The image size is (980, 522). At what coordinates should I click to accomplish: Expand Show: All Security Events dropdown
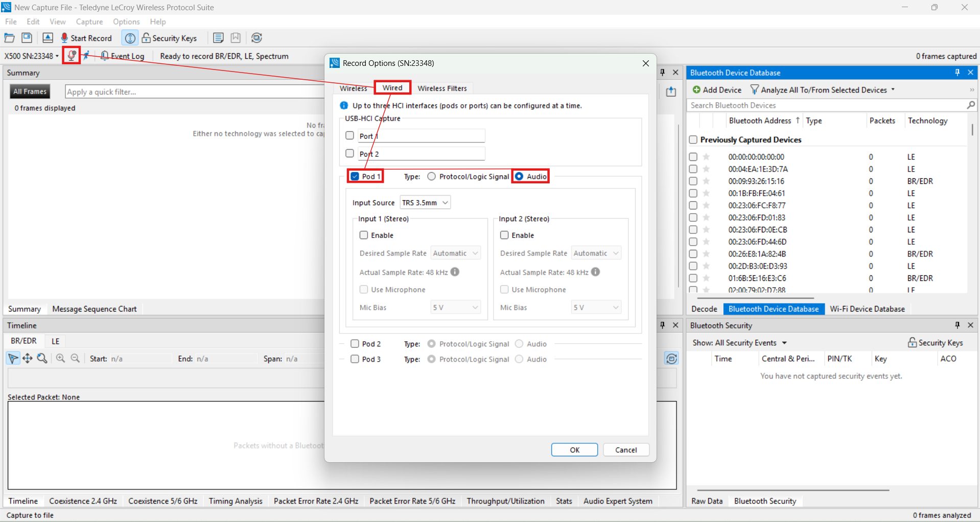point(784,343)
